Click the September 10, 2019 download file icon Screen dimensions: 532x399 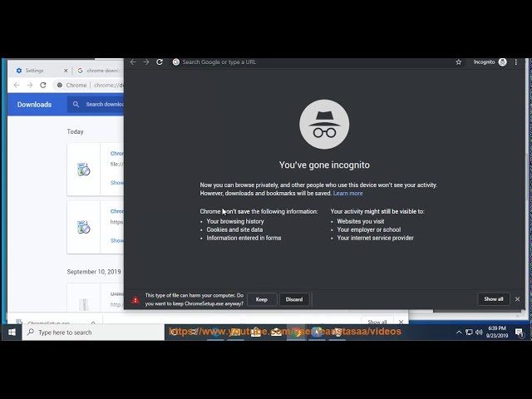coord(84,303)
